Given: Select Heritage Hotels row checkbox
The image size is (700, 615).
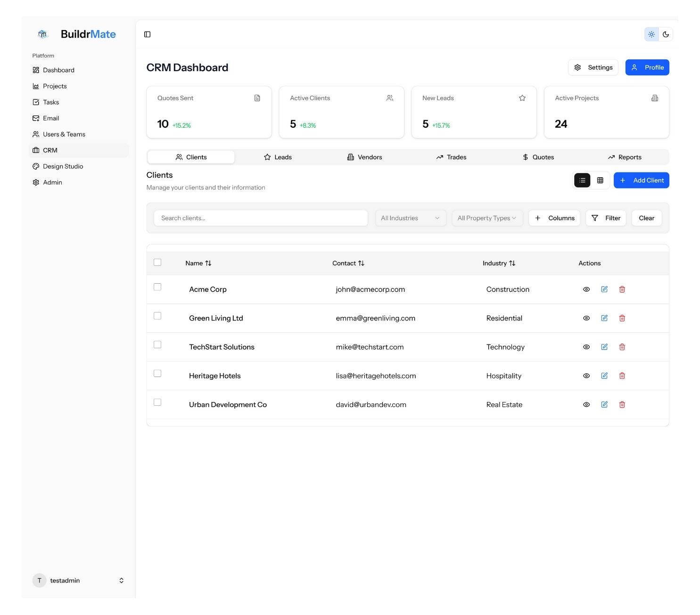Looking at the screenshot, I should tap(157, 373).
